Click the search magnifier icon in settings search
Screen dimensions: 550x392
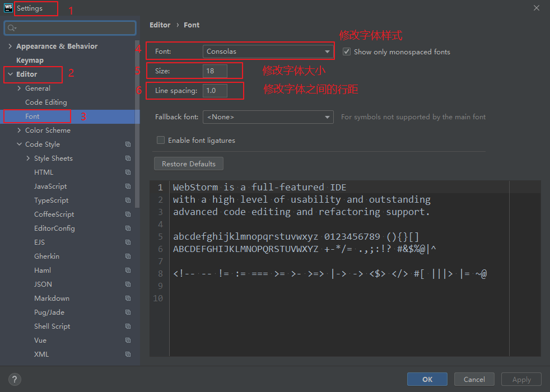12,27
